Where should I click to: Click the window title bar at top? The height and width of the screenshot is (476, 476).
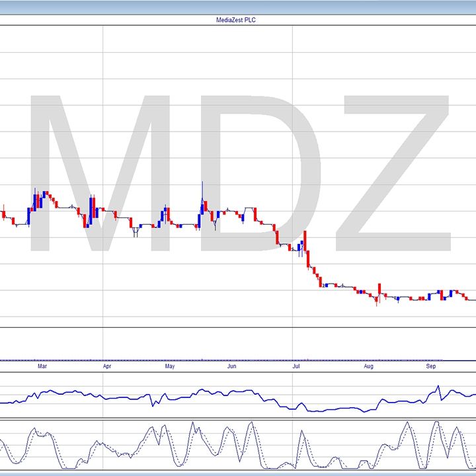238,7
